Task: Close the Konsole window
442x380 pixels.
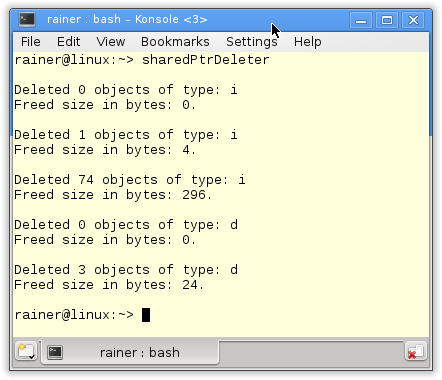Action: [413, 21]
